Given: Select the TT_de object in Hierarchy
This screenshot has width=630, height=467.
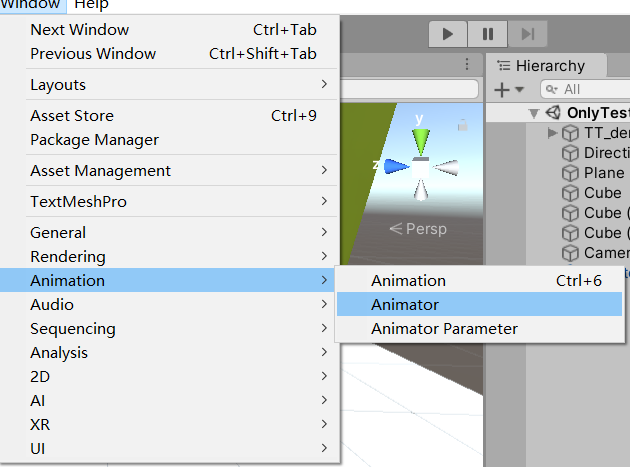Looking at the screenshot, I should pos(607,133).
